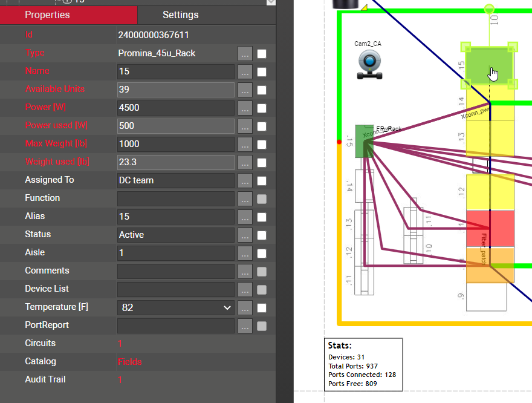
Task: Open ellipsis button for Assigned To row
Action: click(x=245, y=181)
